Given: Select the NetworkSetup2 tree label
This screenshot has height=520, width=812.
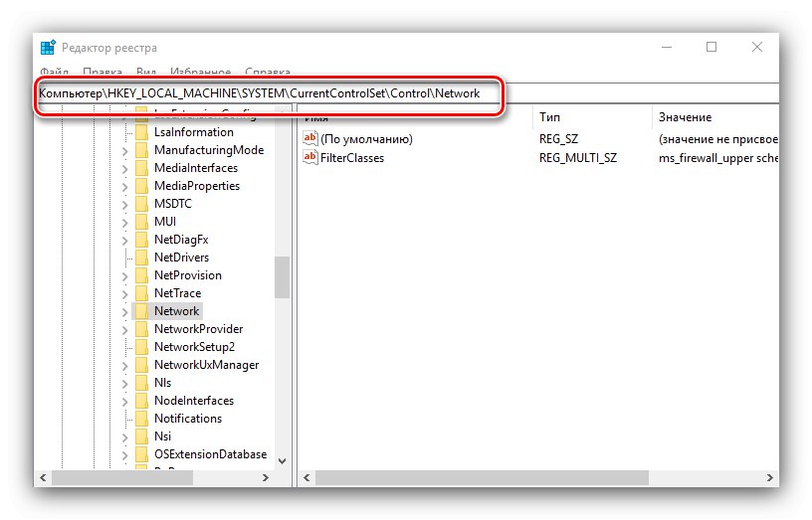Looking at the screenshot, I should (x=194, y=347).
